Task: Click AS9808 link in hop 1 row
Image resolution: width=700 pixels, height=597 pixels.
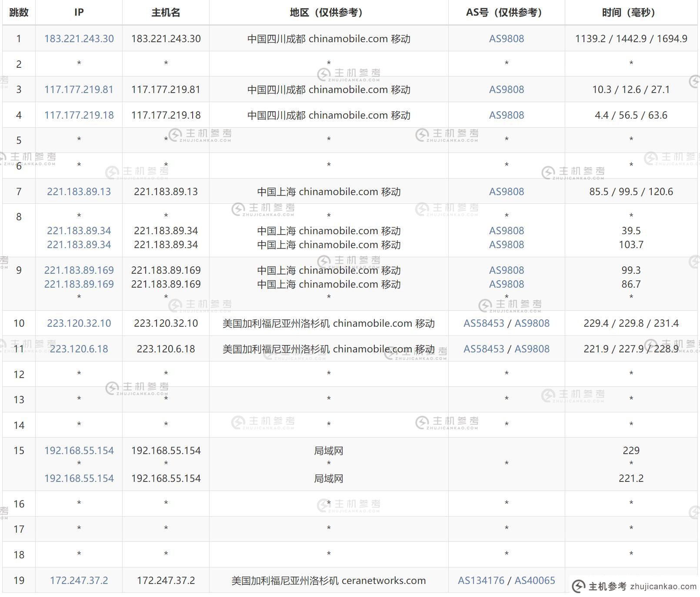Action: 507,39
